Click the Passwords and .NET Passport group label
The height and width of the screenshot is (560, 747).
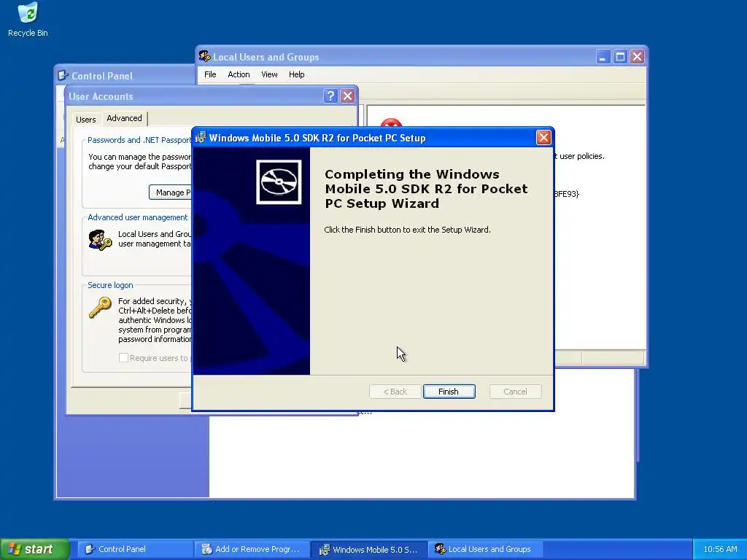point(139,140)
